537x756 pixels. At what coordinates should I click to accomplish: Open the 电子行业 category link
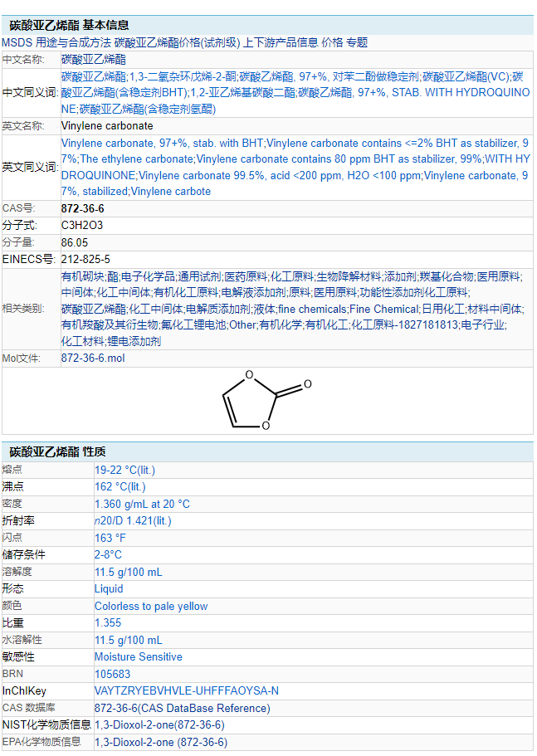pyautogui.click(x=483, y=325)
